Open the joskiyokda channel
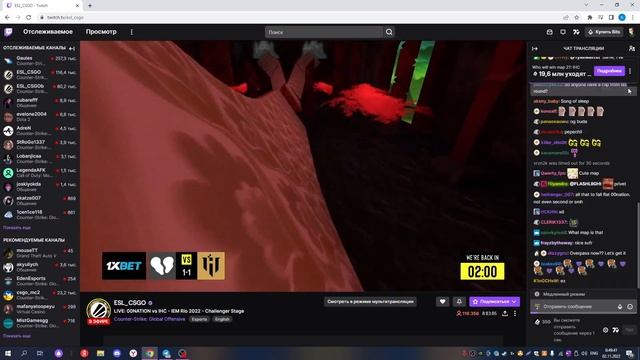This screenshot has width=640, height=360. [x=40, y=187]
